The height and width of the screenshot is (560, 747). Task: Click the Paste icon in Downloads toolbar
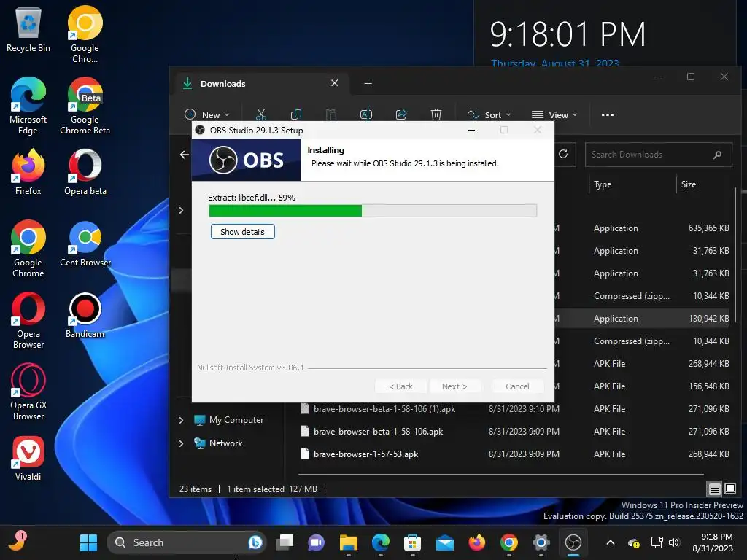(x=330, y=114)
